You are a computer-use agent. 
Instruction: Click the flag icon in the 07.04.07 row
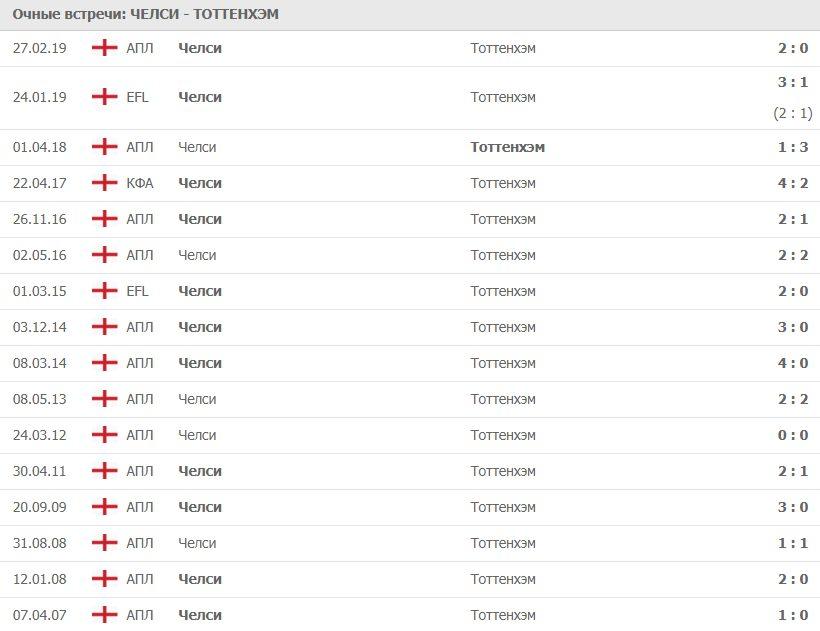click(104, 615)
